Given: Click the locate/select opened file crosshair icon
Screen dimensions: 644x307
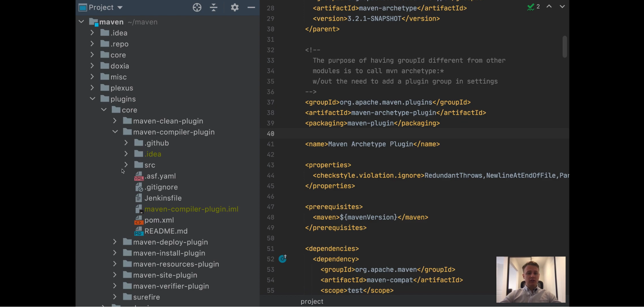Looking at the screenshot, I should tap(197, 7).
